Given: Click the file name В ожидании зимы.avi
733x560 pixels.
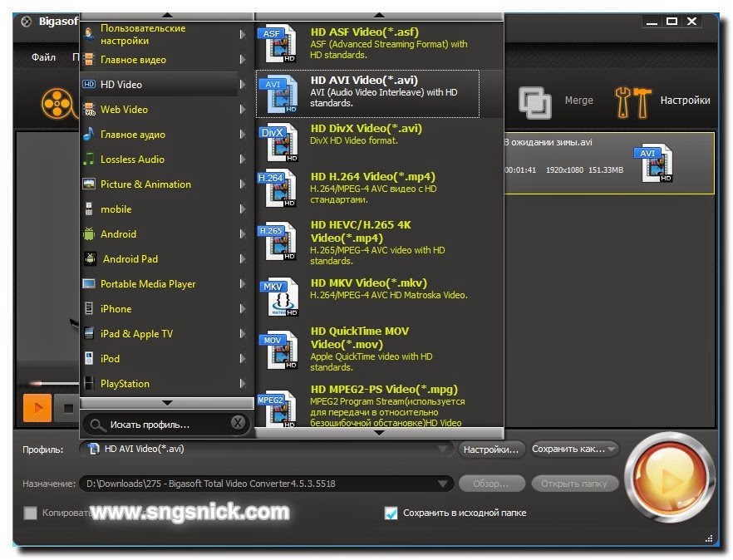Looking at the screenshot, I should tap(549, 142).
